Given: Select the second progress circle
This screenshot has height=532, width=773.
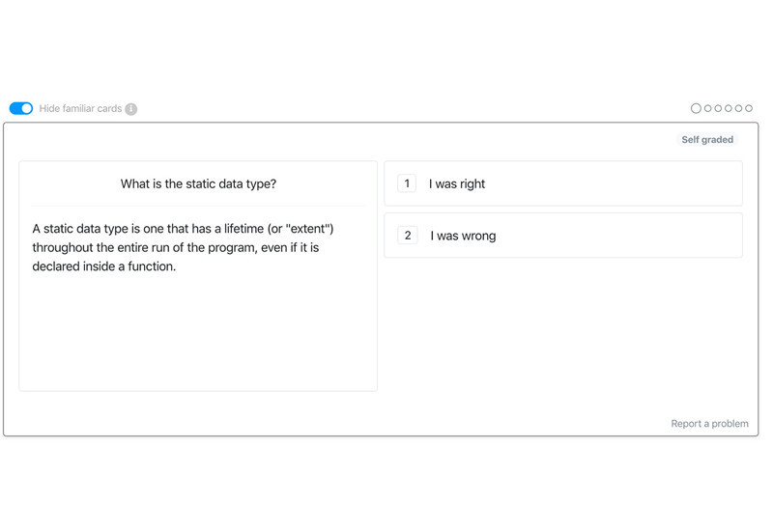Looking at the screenshot, I should pyautogui.click(x=708, y=108).
